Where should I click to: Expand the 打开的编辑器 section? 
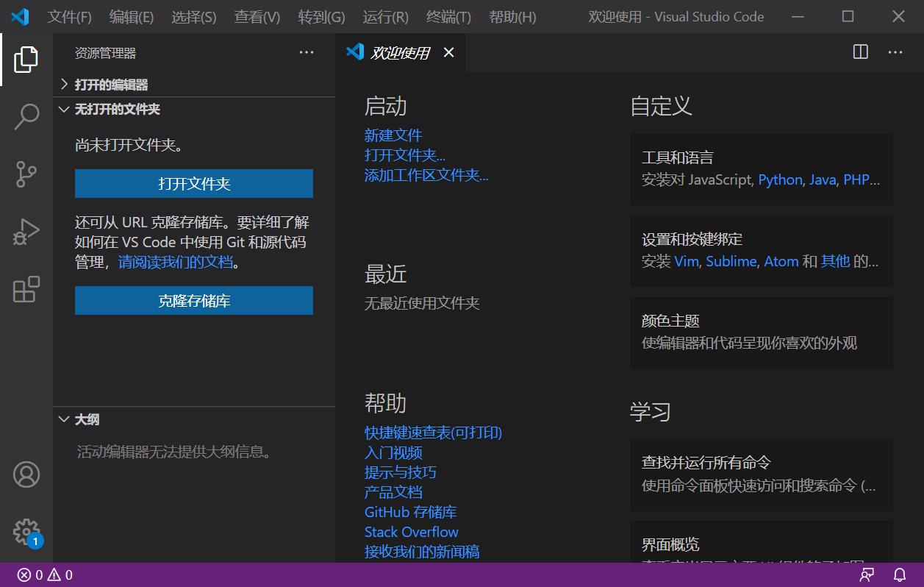pos(194,85)
